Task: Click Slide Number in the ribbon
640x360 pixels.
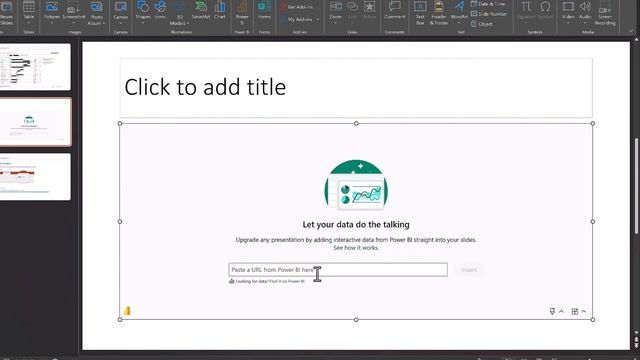Action: pyautogui.click(x=489, y=14)
